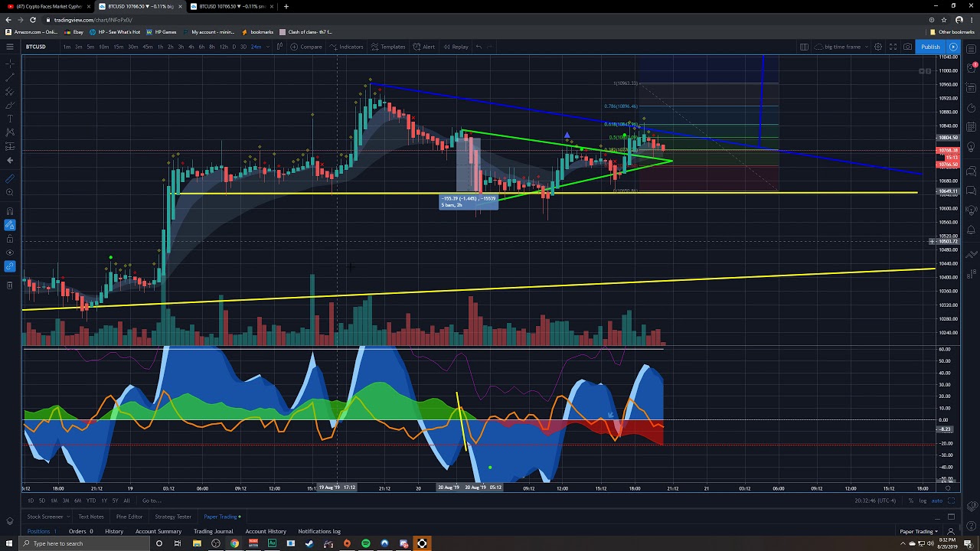This screenshot has width=980, height=551.
Task: Toggle log scale on price axis
Action: pyautogui.click(x=923, y=500)
